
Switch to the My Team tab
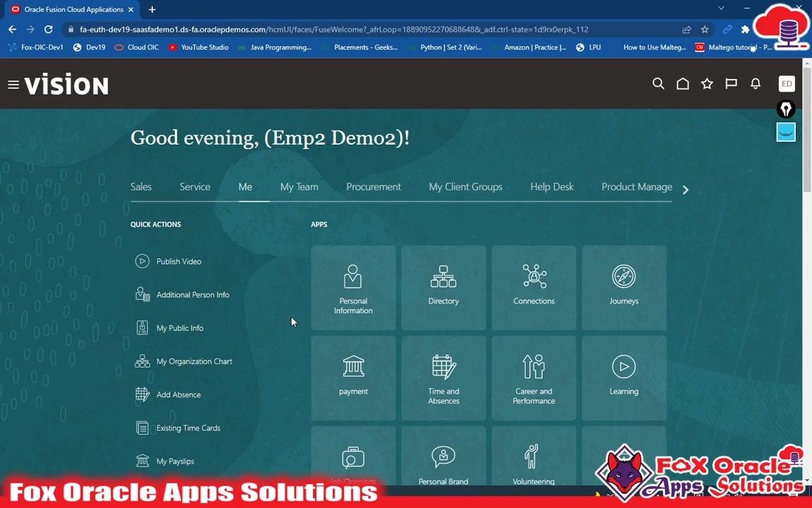[300, 186]
